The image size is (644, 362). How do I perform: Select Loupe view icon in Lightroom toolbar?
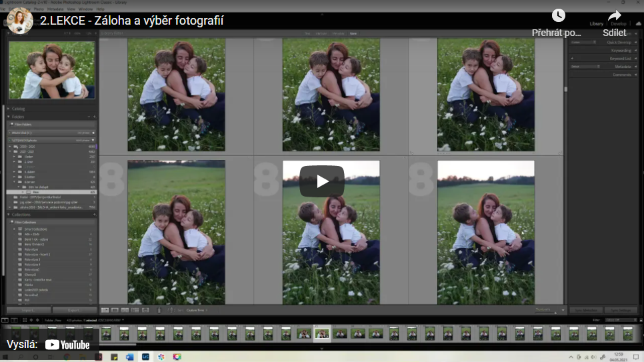(x=115, y=310)
